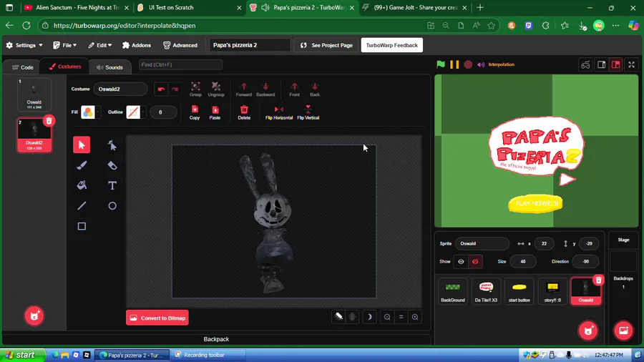Open the Settings dropdown menu
The image size is (644, 362).
(24, 45)
